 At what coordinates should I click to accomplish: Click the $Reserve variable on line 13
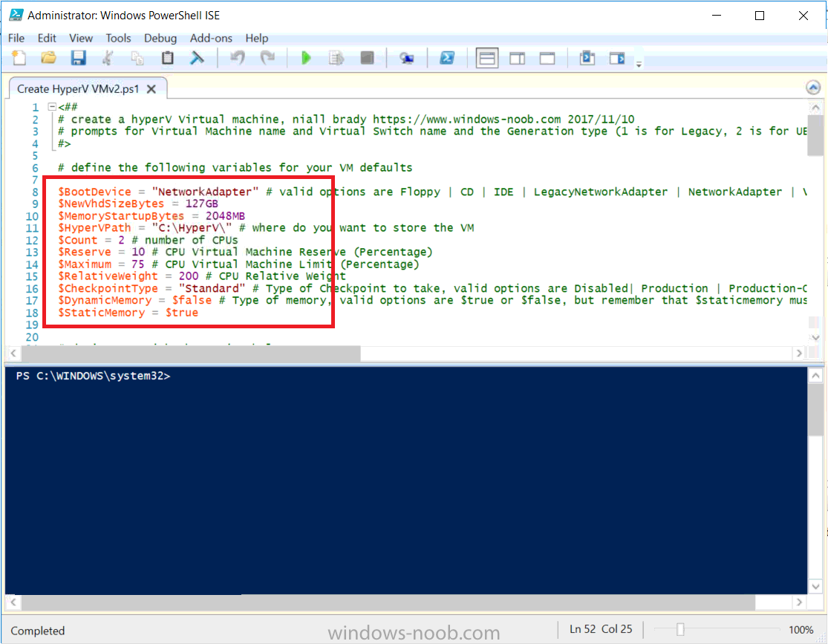click(x=85, y=252)
